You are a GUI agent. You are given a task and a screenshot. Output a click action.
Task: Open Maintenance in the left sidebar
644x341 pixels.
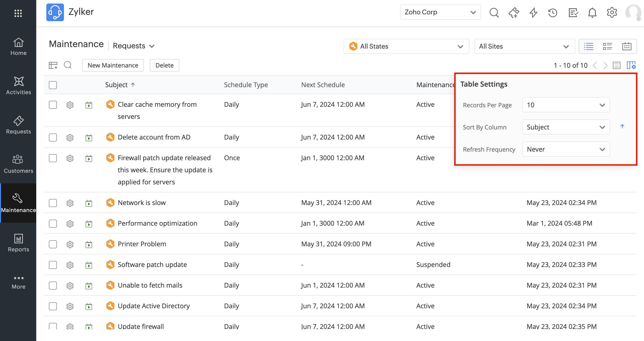click(x=18, y=203)
